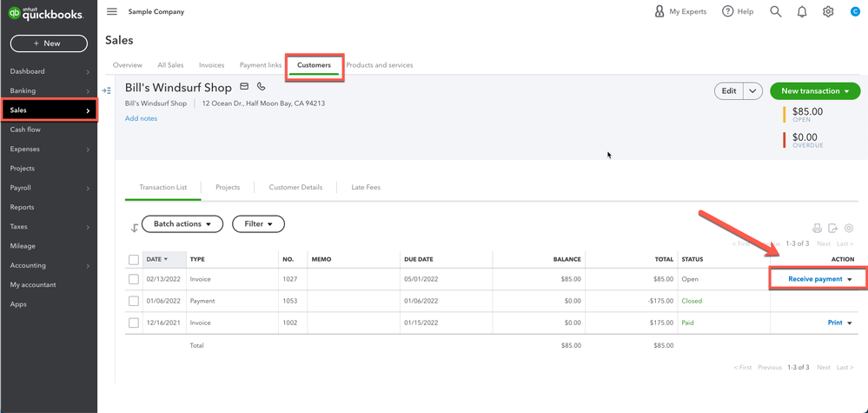The height and width of the screenshot is (413, 868).
Task: Expand the Taxes sidebar chevron
Action: coord(88,227)
